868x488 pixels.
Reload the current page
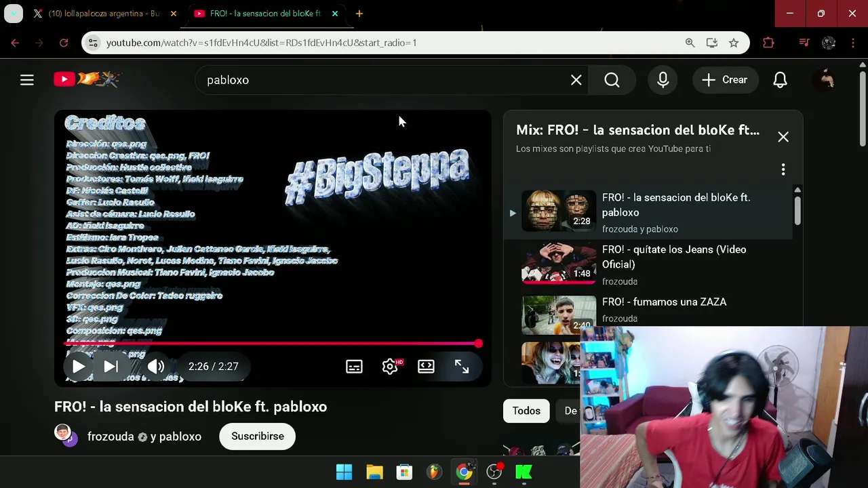pyautogui.click(x=64, y=43)
